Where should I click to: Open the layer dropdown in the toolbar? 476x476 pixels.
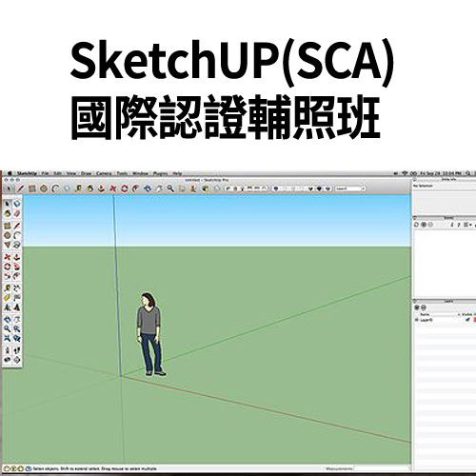pos(350,188)
